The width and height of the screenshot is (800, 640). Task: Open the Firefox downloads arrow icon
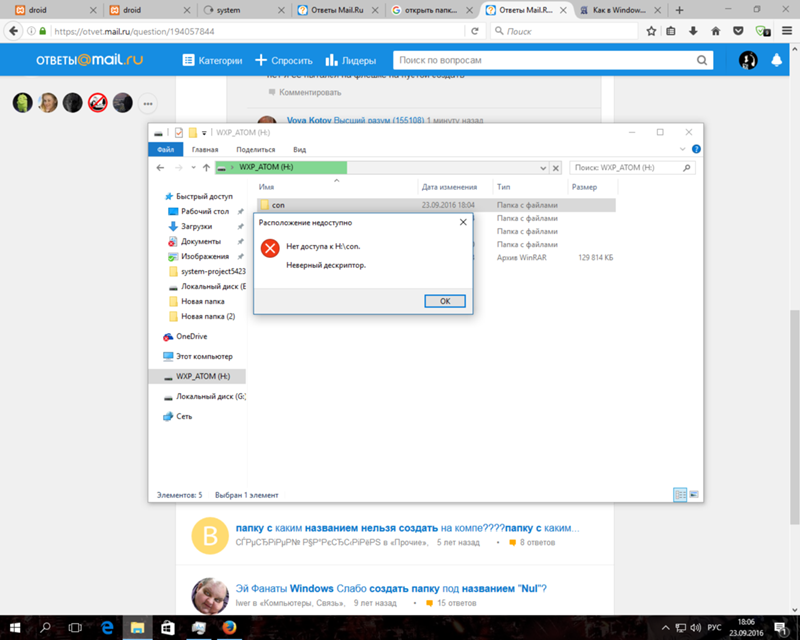tap(693, 31)
